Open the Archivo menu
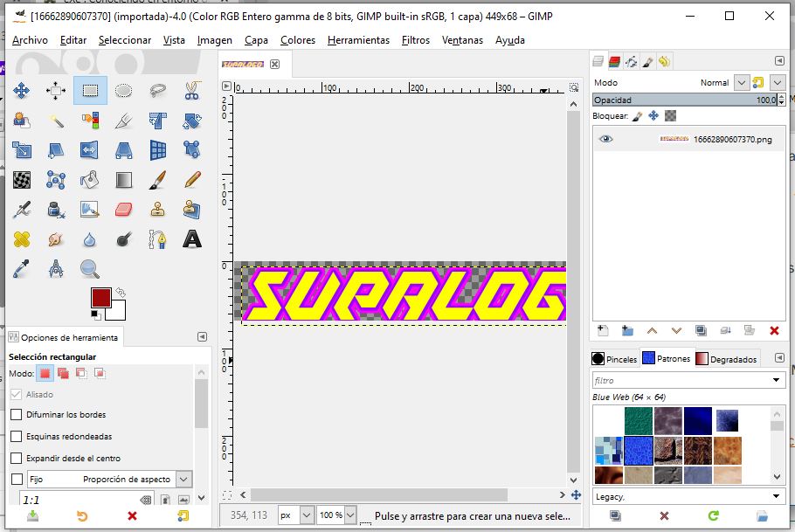Viewport: 795px width, 532px height. pos(30,40)
